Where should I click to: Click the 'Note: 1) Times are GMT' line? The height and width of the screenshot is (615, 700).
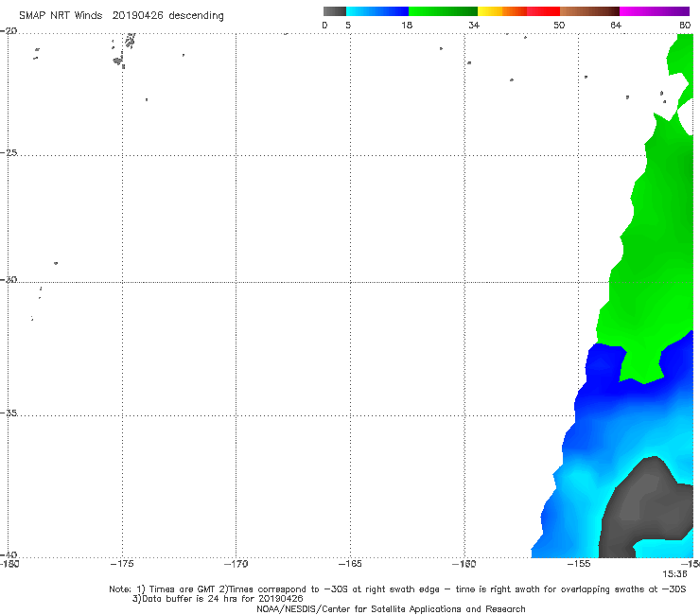397,589
